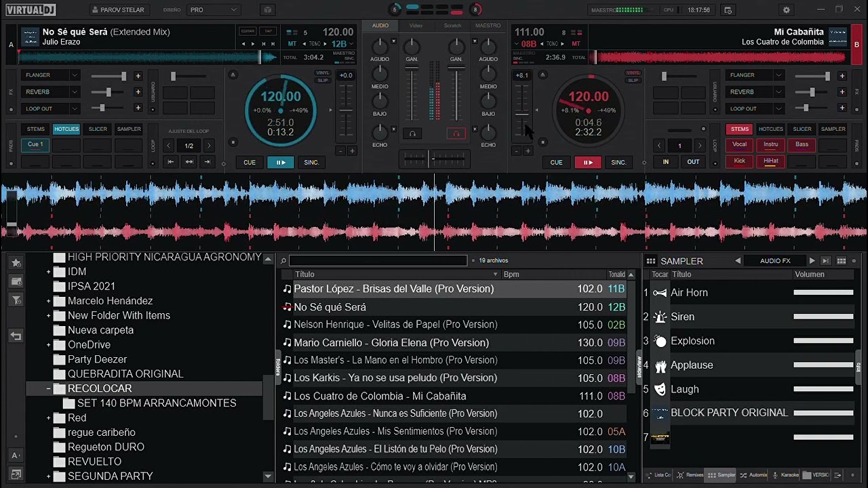Select HOTCUES pad mode on deck A
This screenshot has height=488, width=868.
click(66, 129)
